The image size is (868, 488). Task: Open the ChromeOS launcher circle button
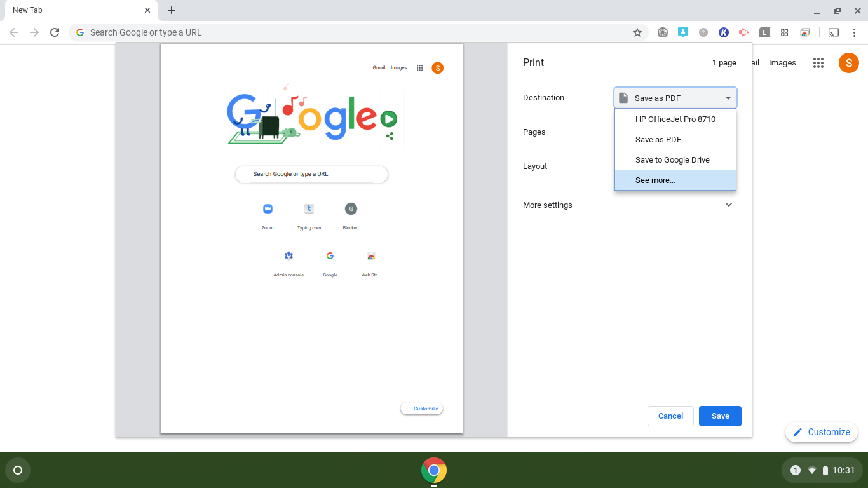tap(18, 470)
